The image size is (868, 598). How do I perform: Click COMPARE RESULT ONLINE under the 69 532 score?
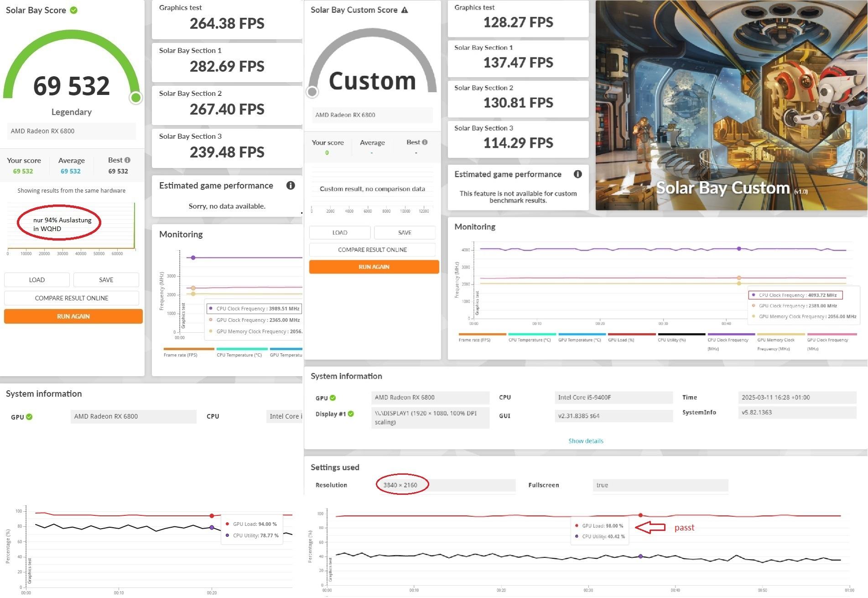click(72, 298)
